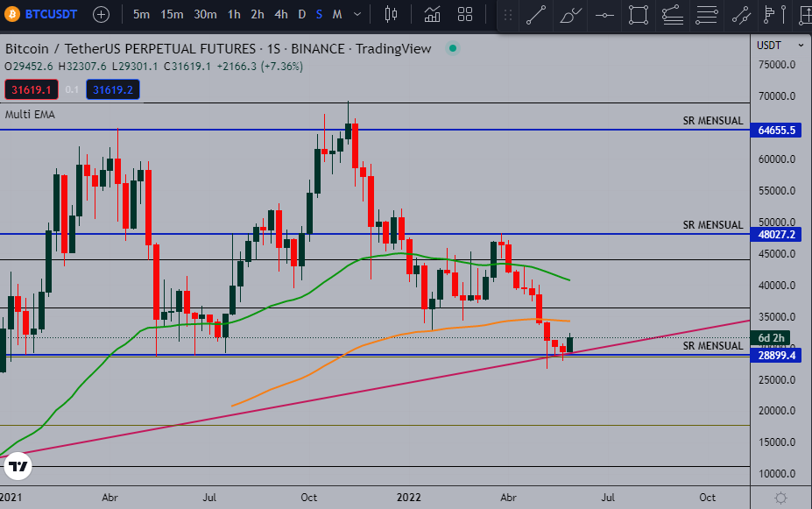Select the regression trend tool
Screen dimensions: 812x509
point(672,16)
